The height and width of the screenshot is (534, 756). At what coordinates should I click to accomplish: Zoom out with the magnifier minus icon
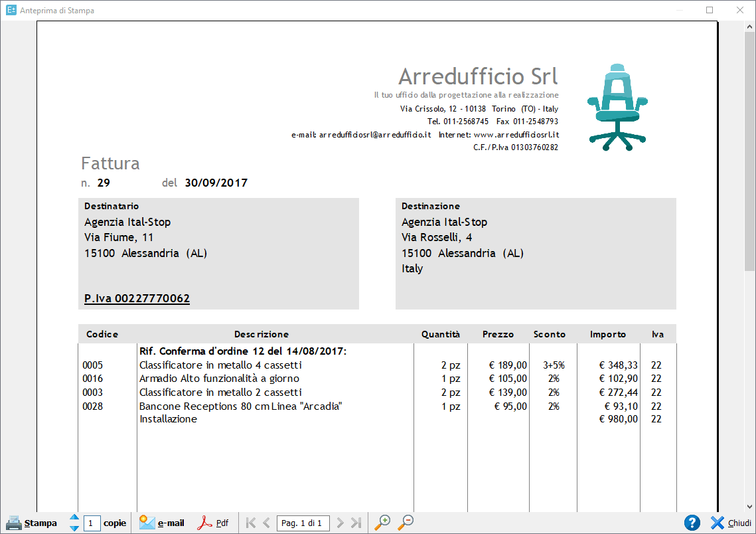point(406,523)
